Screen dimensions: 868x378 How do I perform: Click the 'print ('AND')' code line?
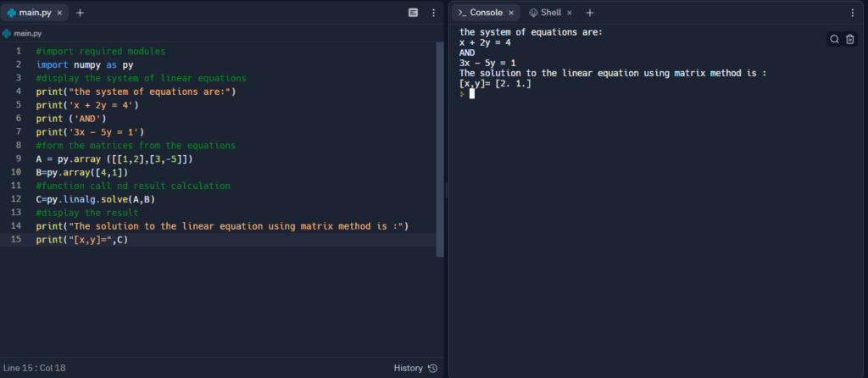(71, 119)
